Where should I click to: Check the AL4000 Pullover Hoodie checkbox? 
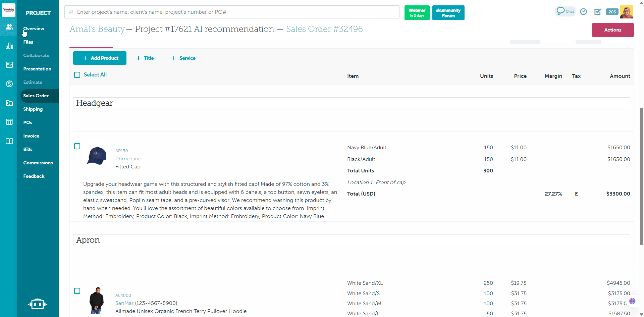pos(77,291)
